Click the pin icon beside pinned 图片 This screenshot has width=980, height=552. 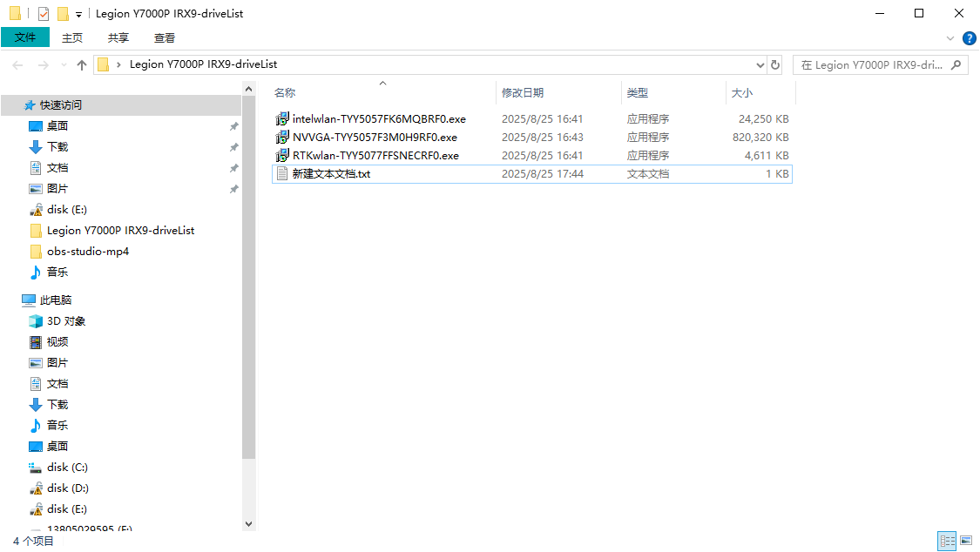233,189
